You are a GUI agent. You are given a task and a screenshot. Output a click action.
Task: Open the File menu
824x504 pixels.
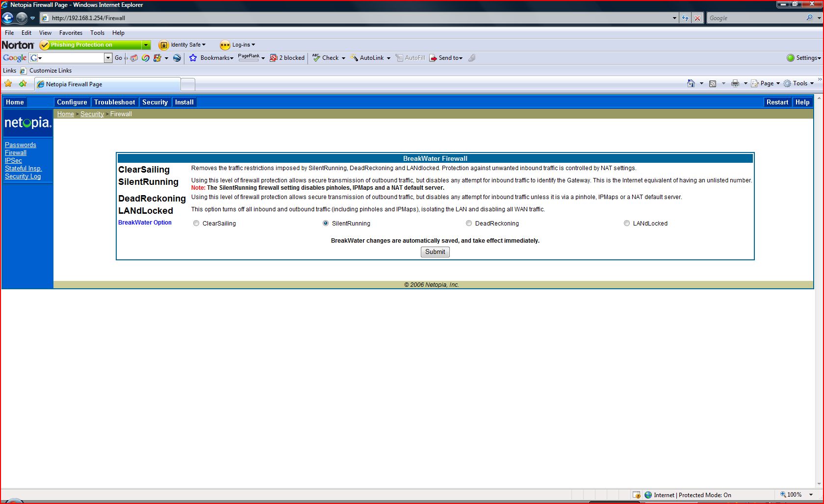(9, 33)
